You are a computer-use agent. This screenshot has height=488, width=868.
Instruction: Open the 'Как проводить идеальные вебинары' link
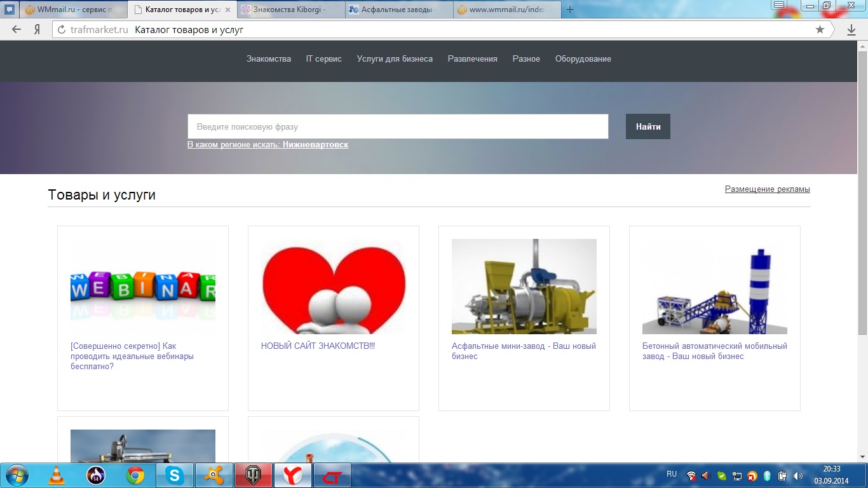[x=132, y=356]
